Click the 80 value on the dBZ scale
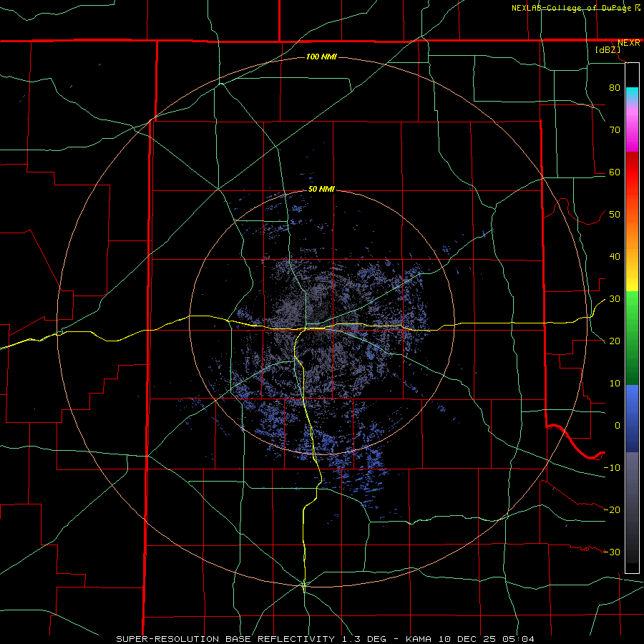The image size is (644, 644). point(615,88)
